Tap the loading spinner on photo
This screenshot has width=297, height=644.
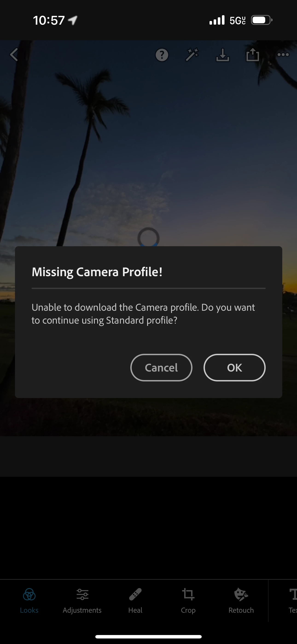148,237
